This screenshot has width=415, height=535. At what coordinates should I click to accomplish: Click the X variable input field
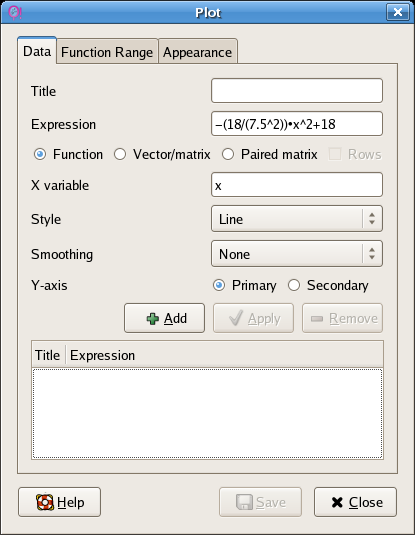(297, 185)
